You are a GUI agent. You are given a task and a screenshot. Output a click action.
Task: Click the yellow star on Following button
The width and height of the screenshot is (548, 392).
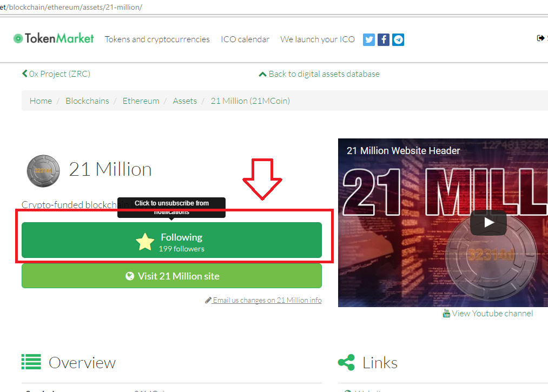(145, 242)
